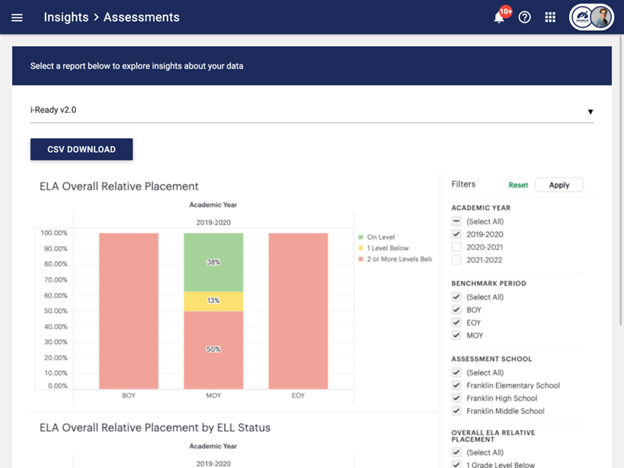Uncheck the EOY benchmark period
The height and width of the screenshot is (468, 624).
(x=456, y=322)
